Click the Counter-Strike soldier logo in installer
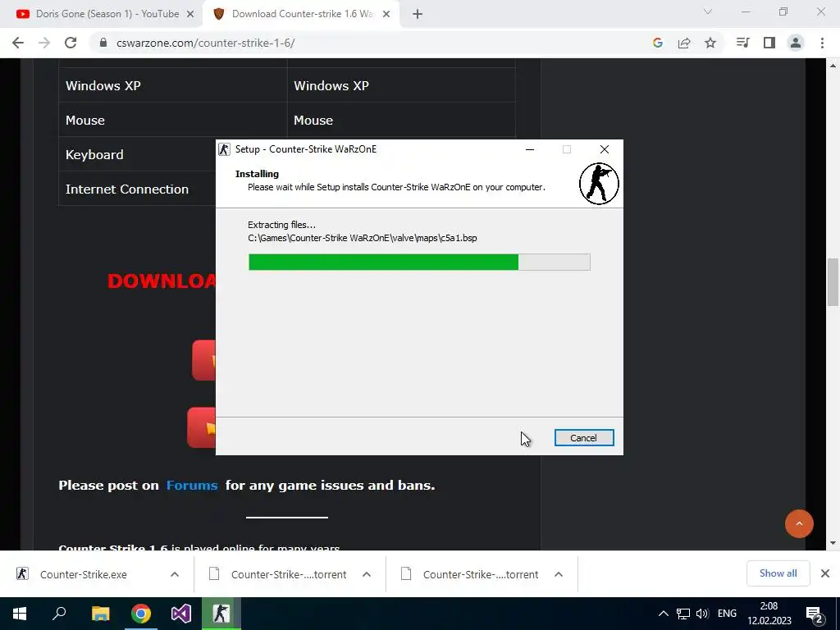The image size is (840, 630). pyautogui.click(x=599, y=183)
